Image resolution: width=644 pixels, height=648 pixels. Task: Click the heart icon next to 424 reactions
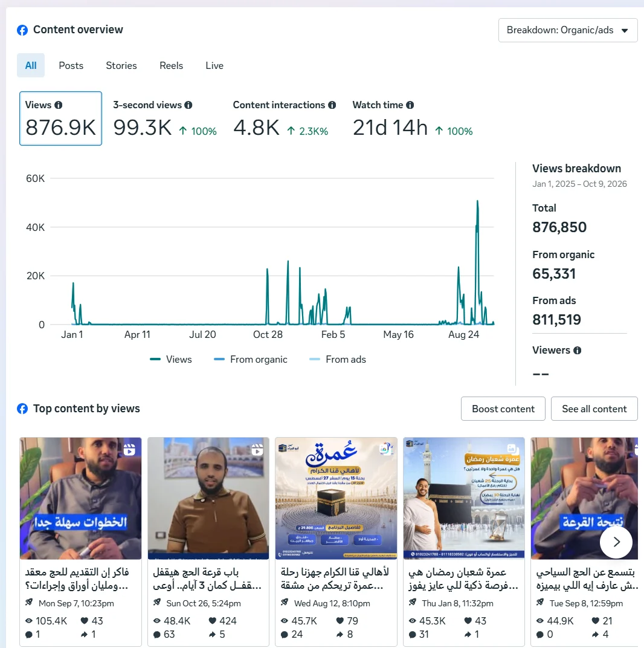pos(213,620)
